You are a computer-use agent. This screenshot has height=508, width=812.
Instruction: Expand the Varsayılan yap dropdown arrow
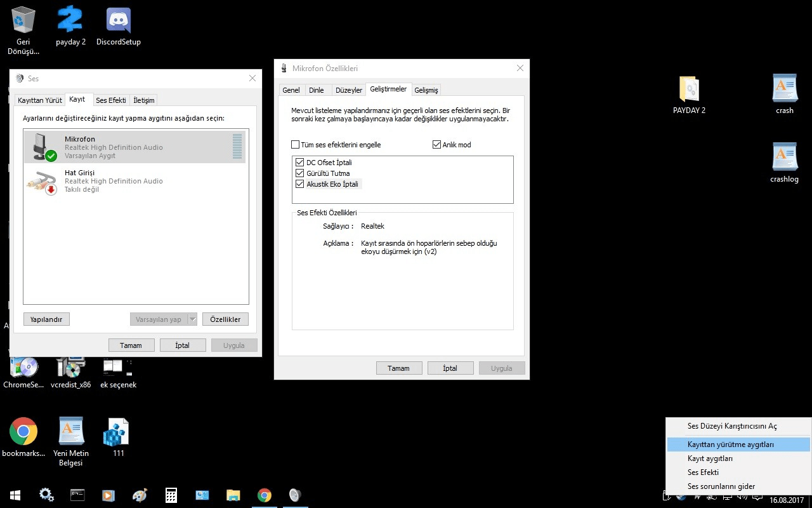tap(192, 319)
